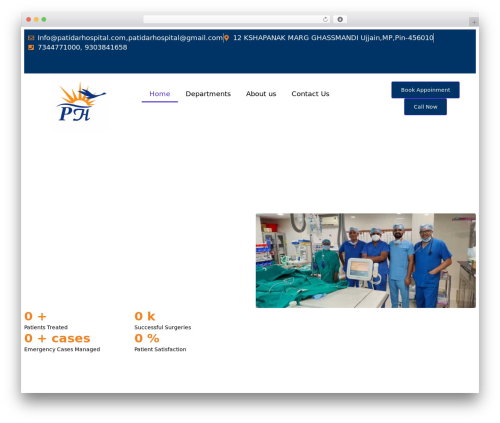The image size is (500, 423).
Task: Open the Departments menu item
Action: (208, 94)
